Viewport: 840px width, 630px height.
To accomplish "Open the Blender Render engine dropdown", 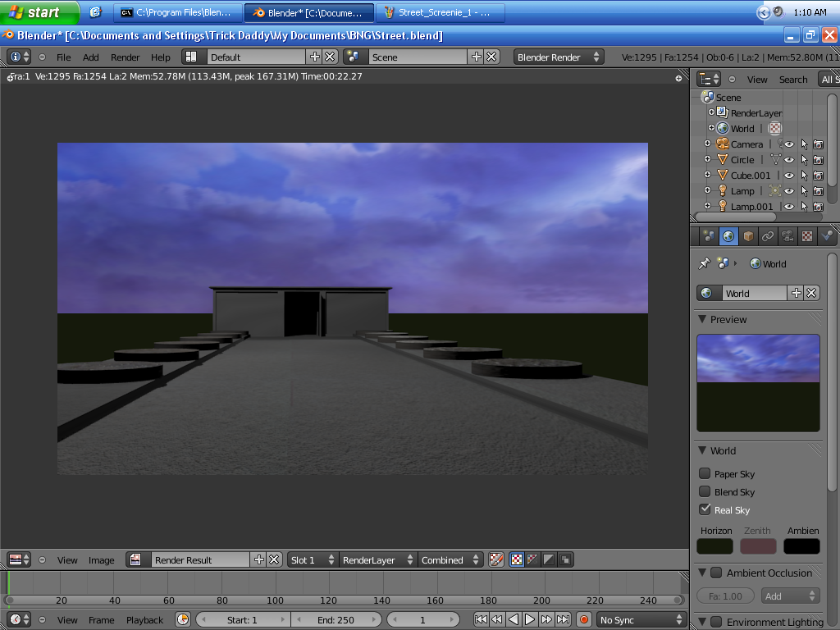I will click(559, 57).
